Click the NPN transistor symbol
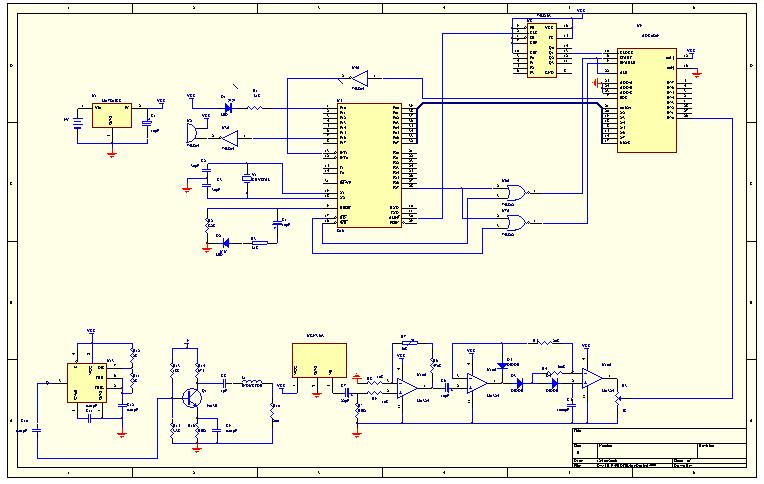The width and height of the screenshot is (764, 484). (192, 398)
